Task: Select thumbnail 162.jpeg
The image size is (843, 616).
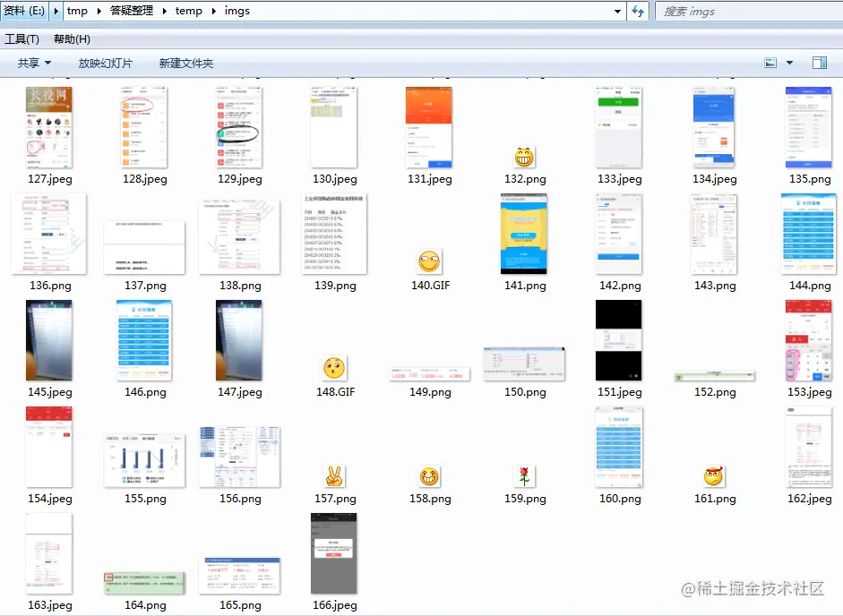Action: coord(809,447)
